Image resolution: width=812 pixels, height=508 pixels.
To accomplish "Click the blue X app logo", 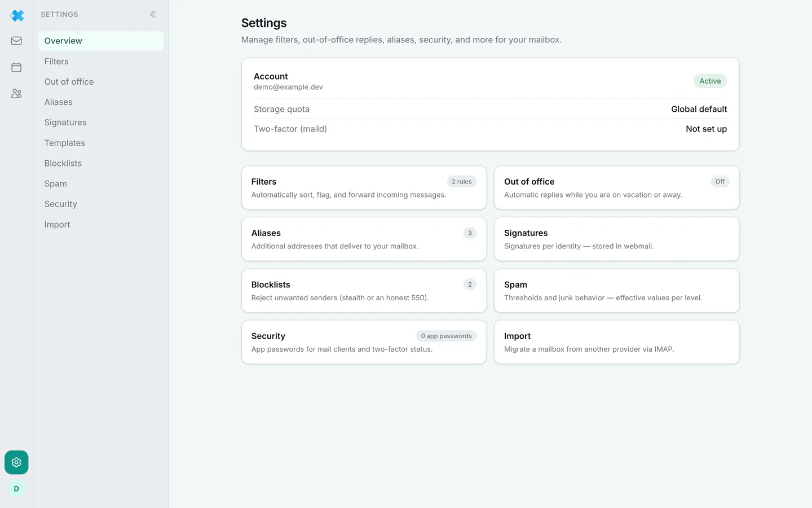I will coord(17,15).
